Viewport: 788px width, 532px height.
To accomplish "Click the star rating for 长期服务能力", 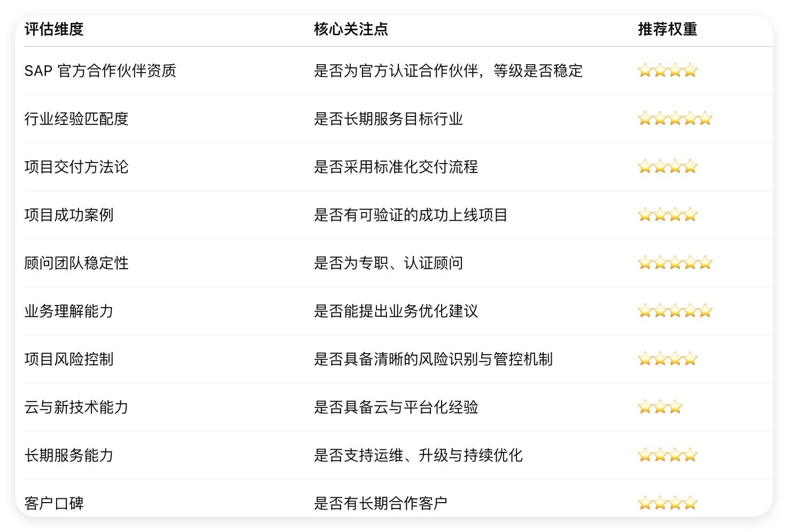I will (x=668, y=455).
